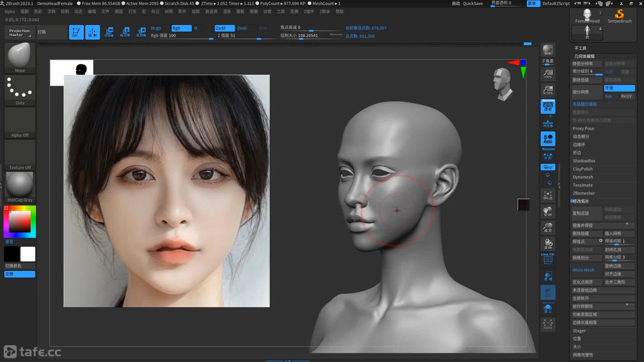Toggle the transparency display button
This screenshot has height=362, width=644.
pyautogui.click(x=548, y=276)
